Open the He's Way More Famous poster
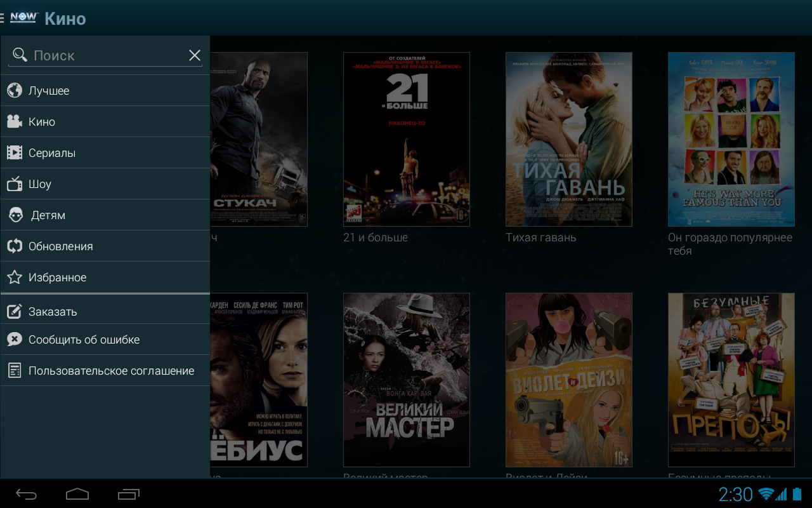The width and height of the screenshot is (812, 508). click(x=731, y=139)
